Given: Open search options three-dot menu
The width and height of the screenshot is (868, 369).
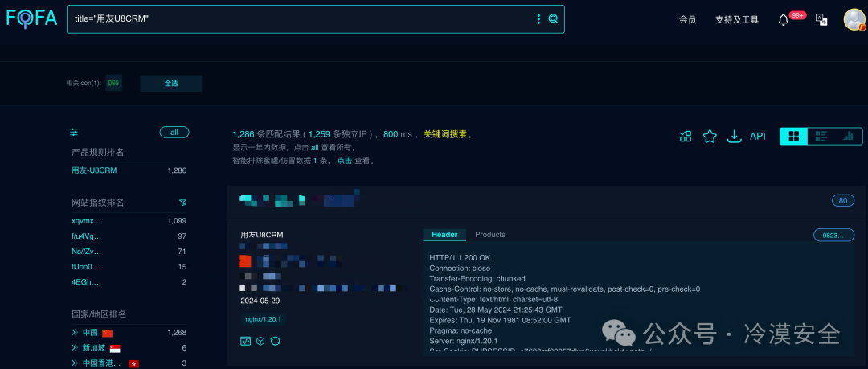Looking at the screenshot, I should [x=538, y=19].
